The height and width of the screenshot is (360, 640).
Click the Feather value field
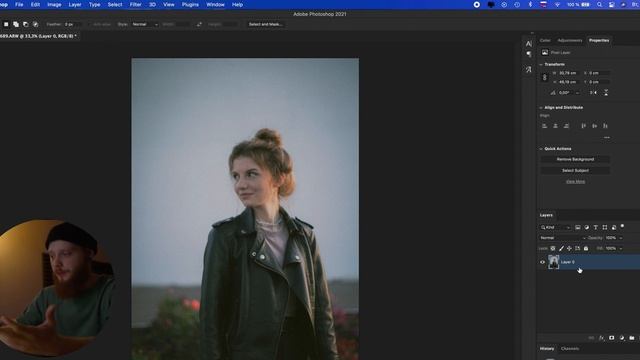72,24
